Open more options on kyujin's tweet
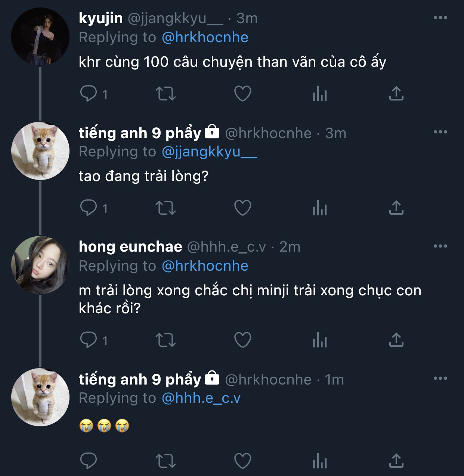The width and height of the screenshot is (464, 476). coord(440,18)
